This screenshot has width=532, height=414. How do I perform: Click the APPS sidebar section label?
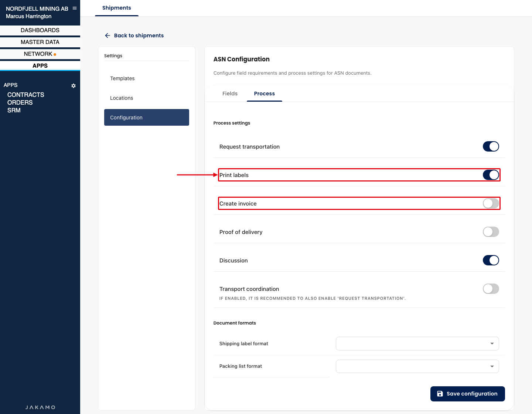tap(11, 85)
